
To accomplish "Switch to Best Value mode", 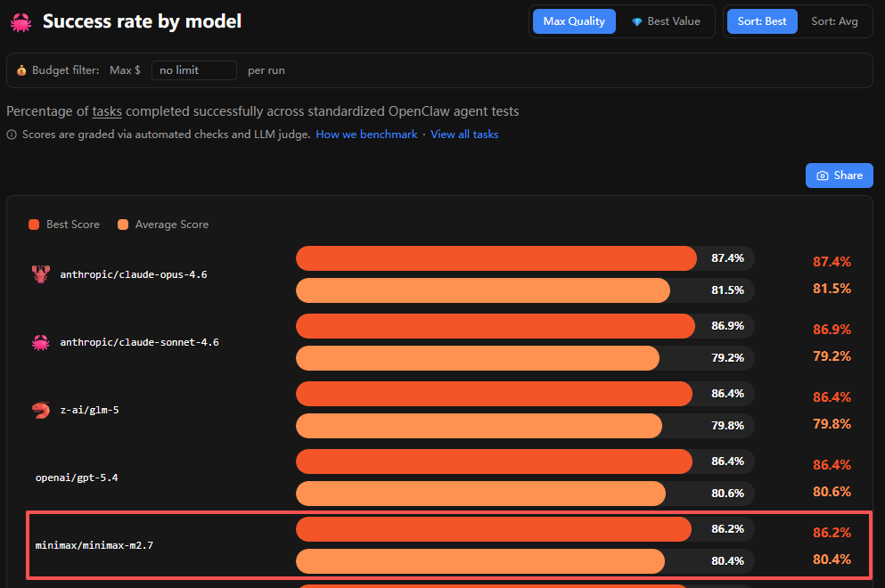I will click(666, 21).
